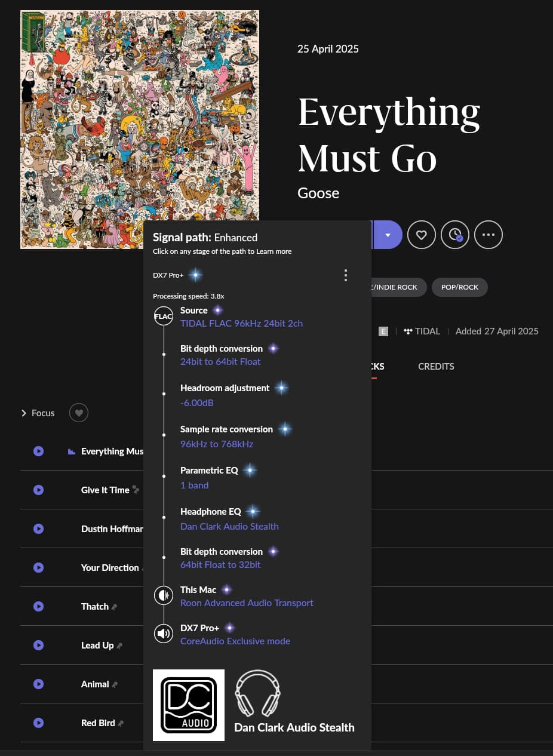Click the clock icon with the check badge

click(455, 235)
